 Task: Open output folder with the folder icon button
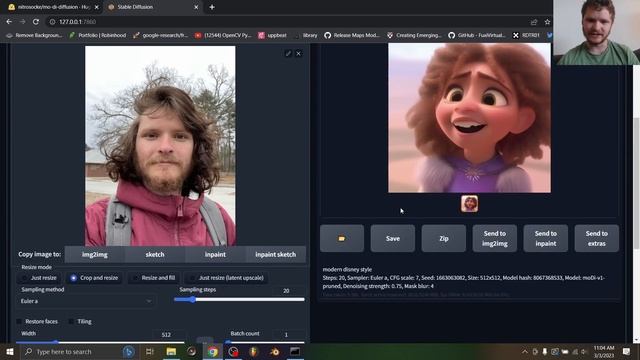(x=342, y=238)
